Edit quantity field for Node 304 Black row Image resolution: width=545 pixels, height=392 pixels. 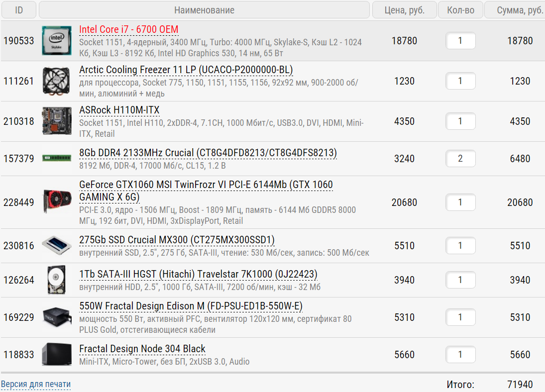pyautogui.click(x=460, y=355)
